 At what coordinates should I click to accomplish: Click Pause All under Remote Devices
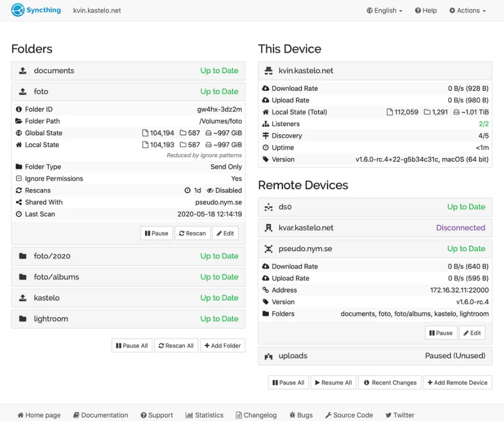click(289, 382)
